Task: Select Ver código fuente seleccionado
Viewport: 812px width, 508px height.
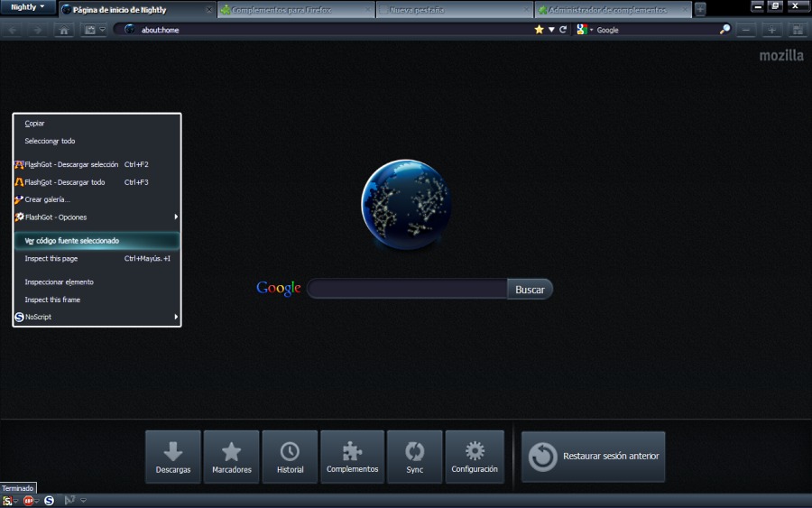Action: click(x=97, y=241)
